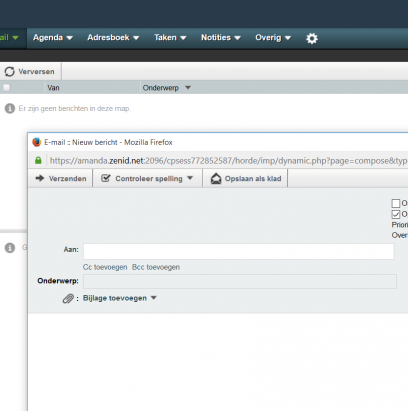This screenshot has height=411, width=408.
Task: Expand the Controleer spelling dropdown arrow
Action: (190, 178)
